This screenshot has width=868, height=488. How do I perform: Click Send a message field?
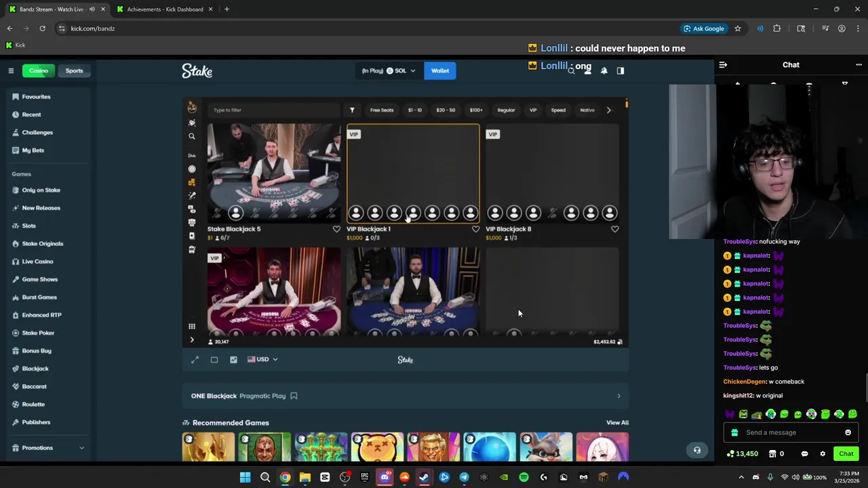tap(790, 432)
